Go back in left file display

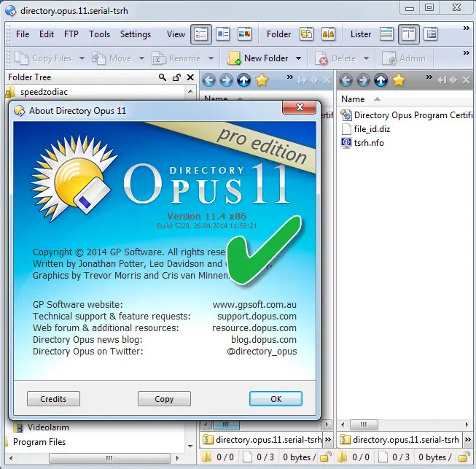click(208, 80)
